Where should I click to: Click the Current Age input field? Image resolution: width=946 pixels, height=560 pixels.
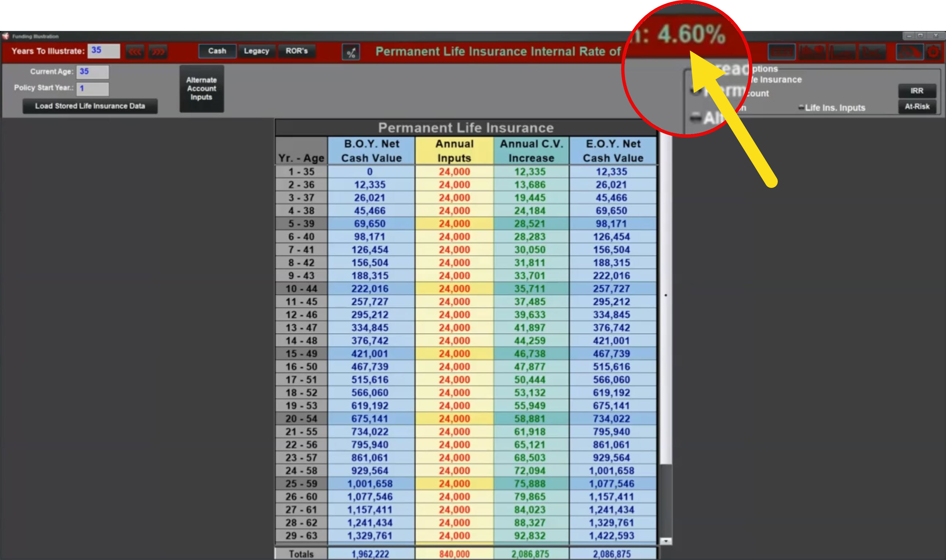tap(93, 72)
